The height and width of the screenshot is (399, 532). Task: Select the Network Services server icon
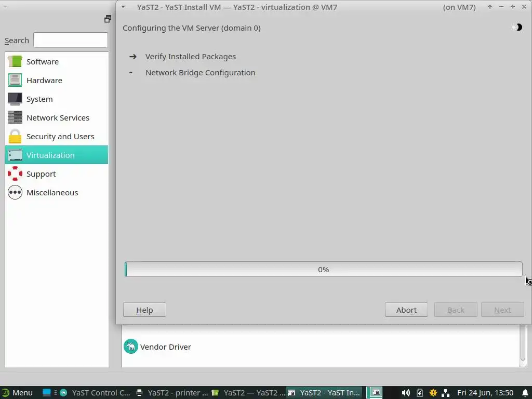click(x=15, y=117)
